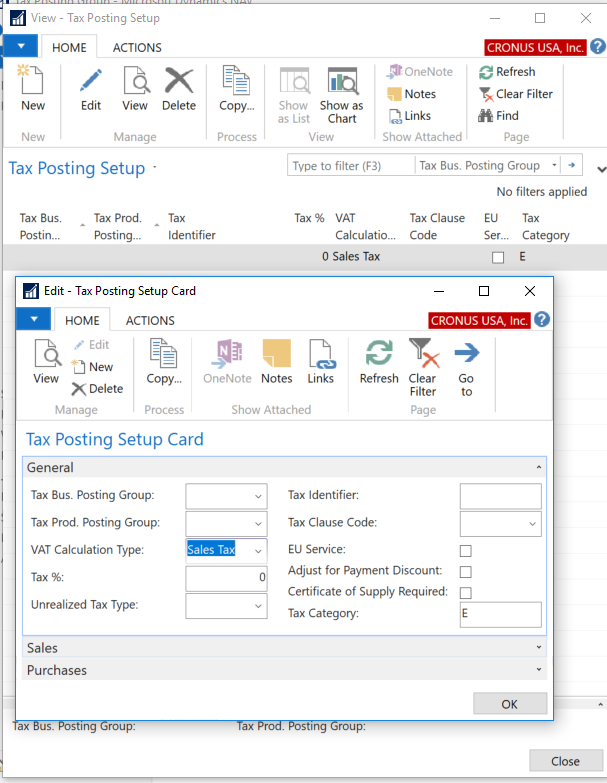The width and height of the screenshot is (607, 783).
Task: Click OneNote in Tax Posting Setup ribbon
Action: (x=420, y=72)
